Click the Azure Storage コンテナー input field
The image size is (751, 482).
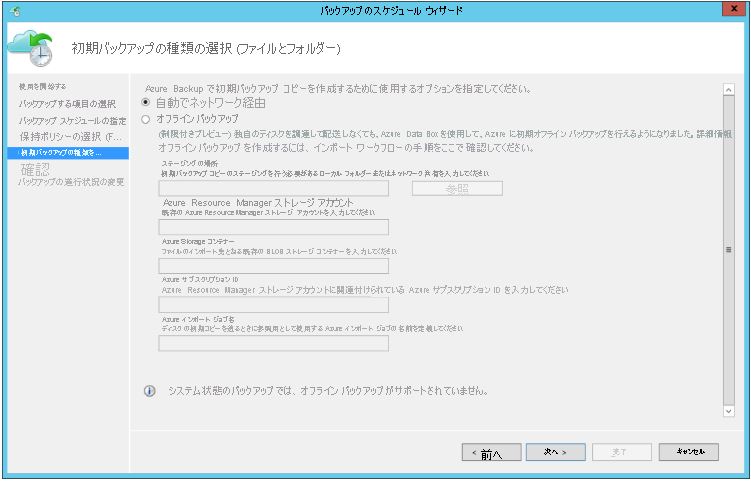click(x=273, y=266)
